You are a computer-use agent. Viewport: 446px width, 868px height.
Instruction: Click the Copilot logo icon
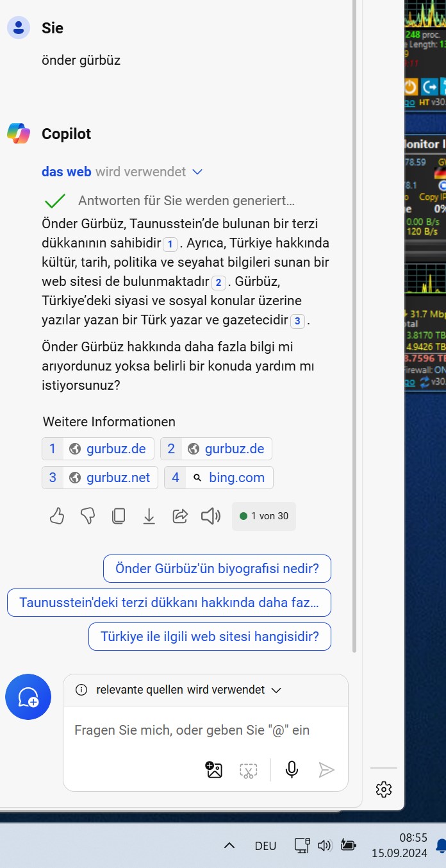click(19, 133)
